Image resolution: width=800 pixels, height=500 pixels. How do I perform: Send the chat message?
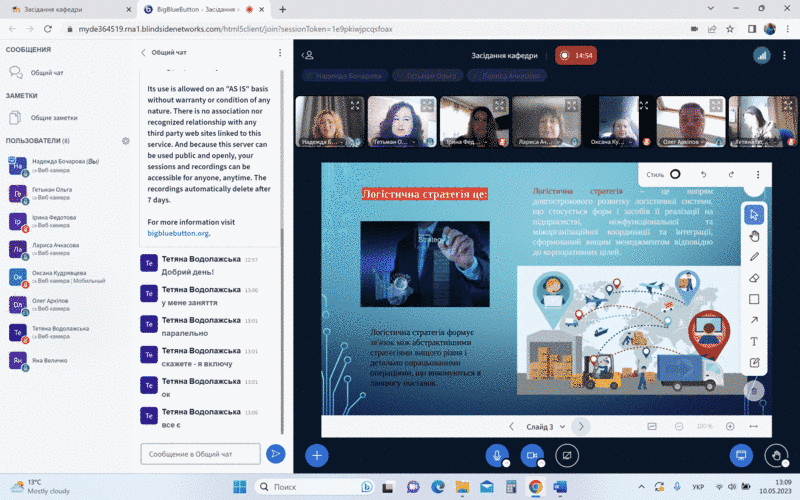coord(275,454)
